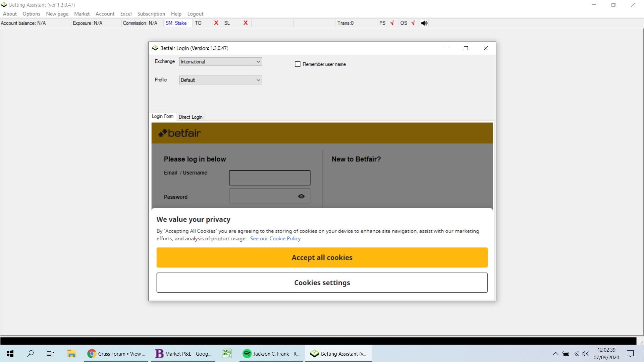This screenshot has height=362, width=644.
Task: Click the SM: Stake mode label
Action: [x=176, y=23]
